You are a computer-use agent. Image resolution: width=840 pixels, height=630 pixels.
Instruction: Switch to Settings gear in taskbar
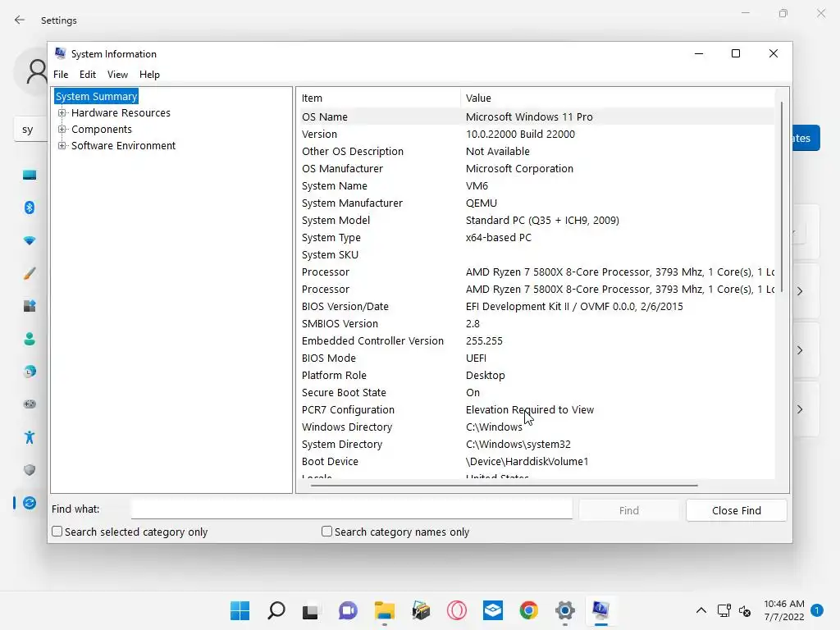[565, 610]
